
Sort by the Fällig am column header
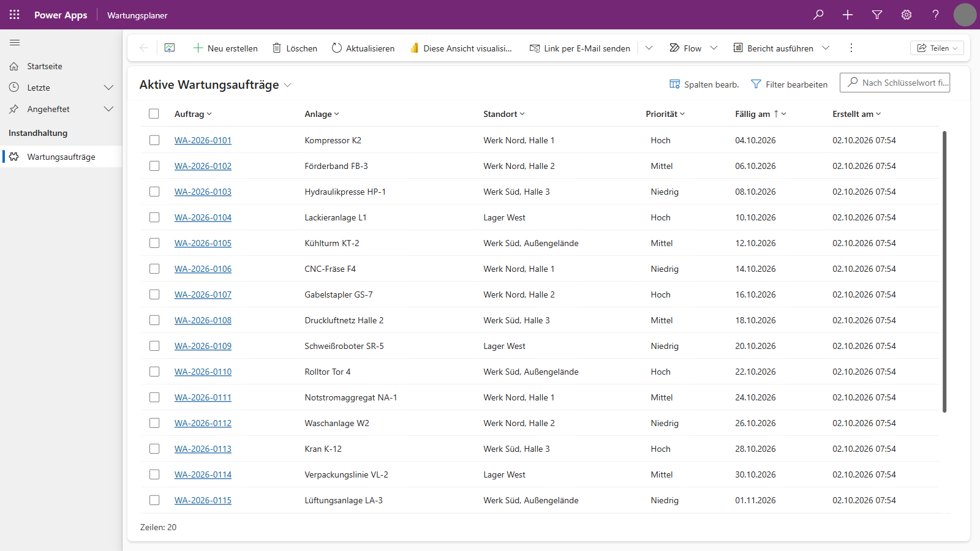tap(761, 114)
